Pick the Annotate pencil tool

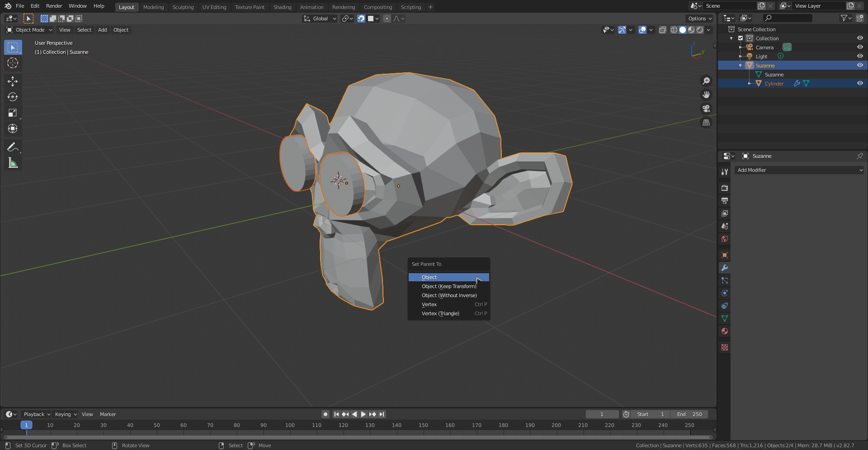[x=13, y=147]
